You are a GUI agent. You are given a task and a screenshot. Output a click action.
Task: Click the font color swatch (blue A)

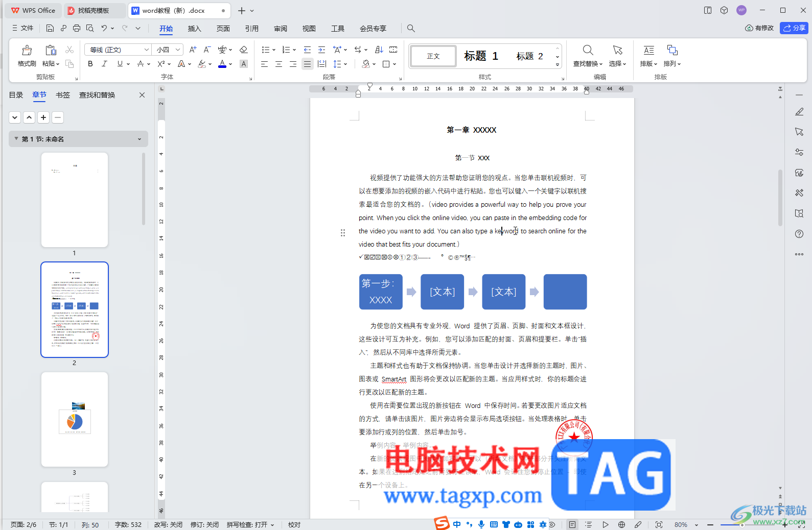[222, 64]
